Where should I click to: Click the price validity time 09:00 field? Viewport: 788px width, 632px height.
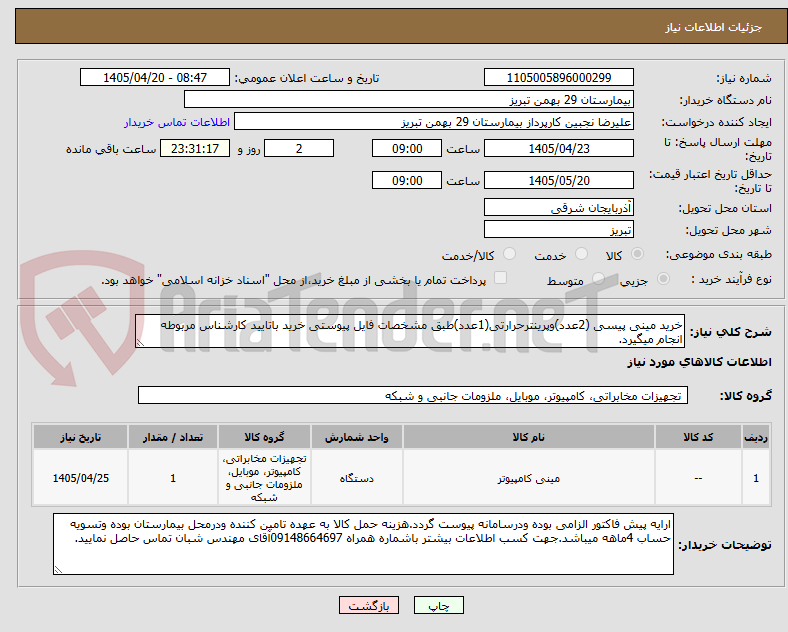[407, 180]
